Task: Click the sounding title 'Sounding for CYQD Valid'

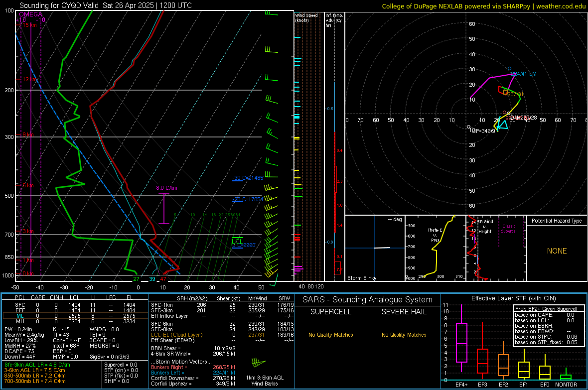Action: tap(60, 5)
